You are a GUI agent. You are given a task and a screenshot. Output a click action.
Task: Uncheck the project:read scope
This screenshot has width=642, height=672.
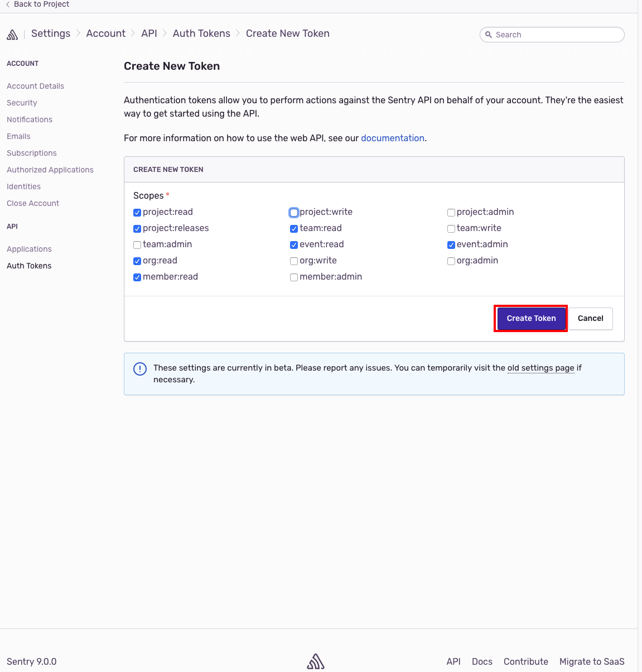click(137, 213)
